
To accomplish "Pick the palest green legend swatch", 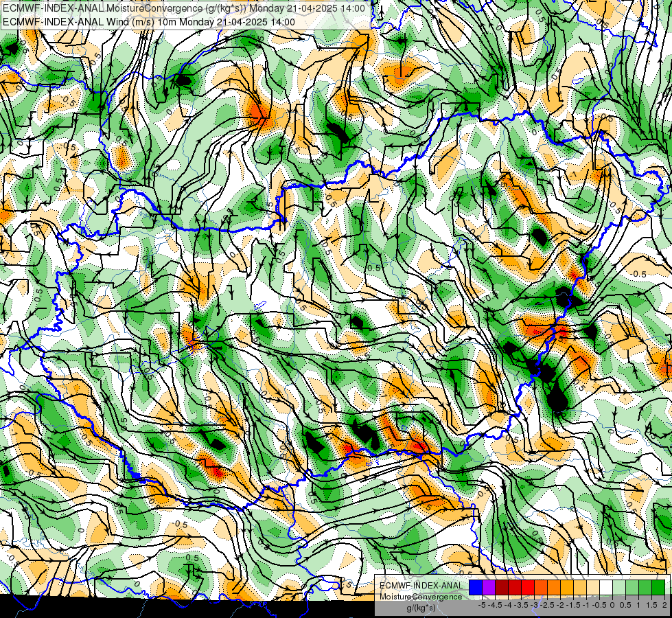I will [619, 588].
